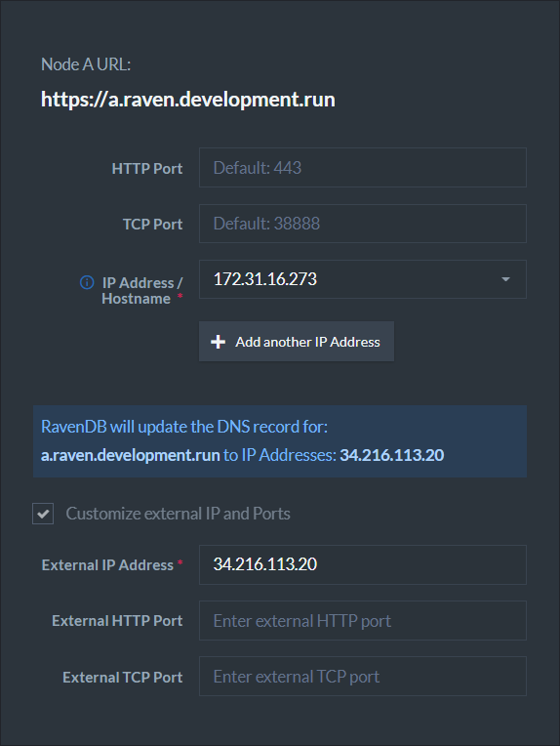Click the plus icon on Add another IP Address
The height and width of the screenshot is (746, 560).
pos(218,342)
